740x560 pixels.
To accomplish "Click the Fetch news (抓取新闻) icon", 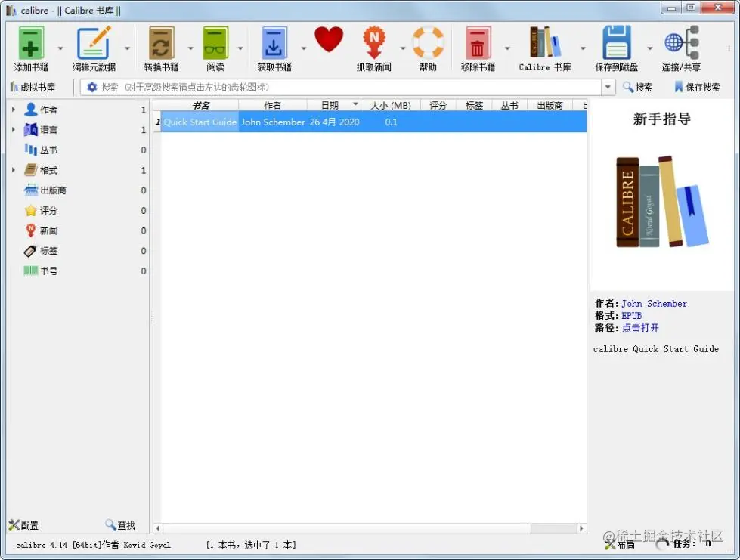I will point(373,43).
